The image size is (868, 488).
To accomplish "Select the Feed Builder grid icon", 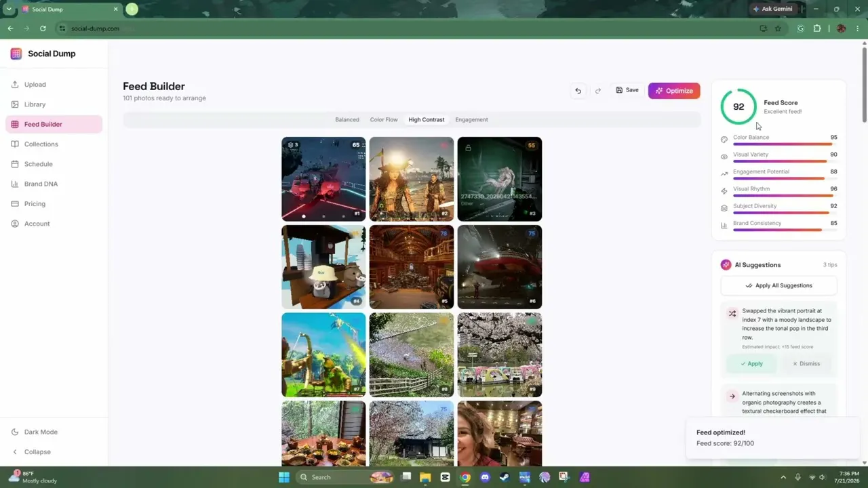I will pos(15,124).
